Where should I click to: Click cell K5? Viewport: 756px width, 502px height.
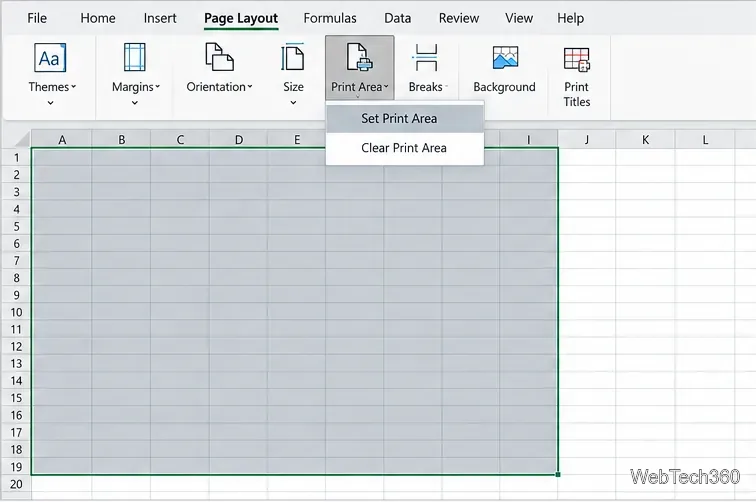[646, 226]
